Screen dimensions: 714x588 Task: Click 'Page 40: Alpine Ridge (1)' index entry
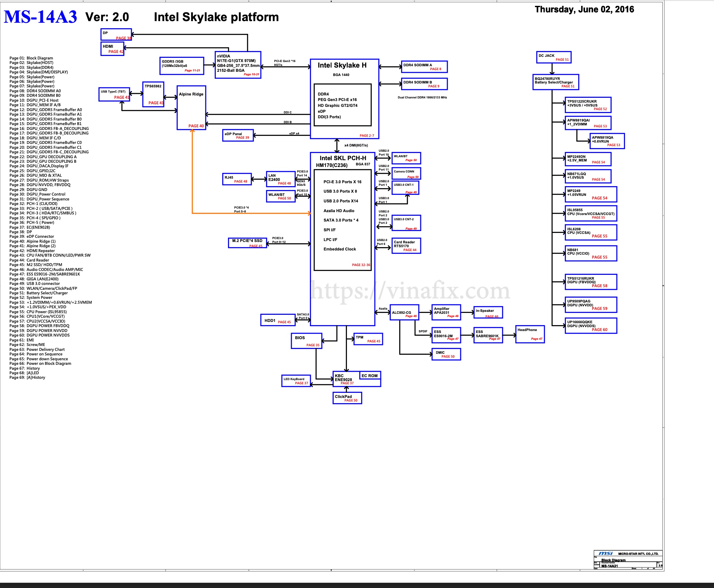[x=32, y=241]
